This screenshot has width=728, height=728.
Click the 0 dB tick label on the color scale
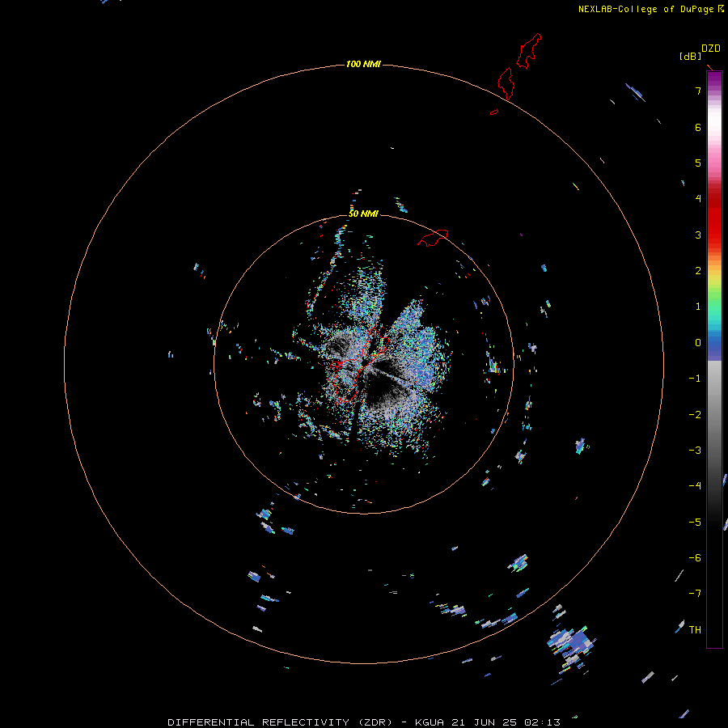point(698,343)
